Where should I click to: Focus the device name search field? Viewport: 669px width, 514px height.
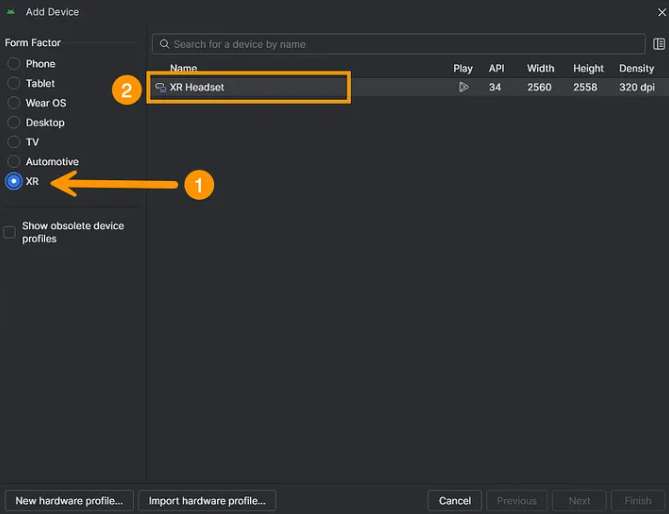click(400, 44)
